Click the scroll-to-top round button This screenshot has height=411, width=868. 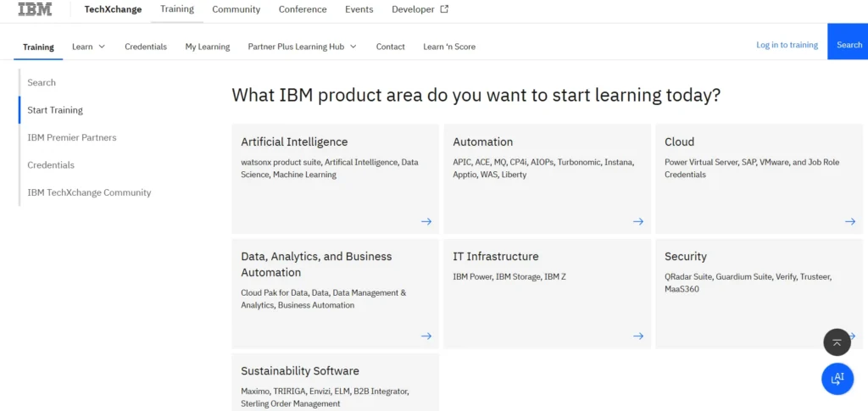837,342
